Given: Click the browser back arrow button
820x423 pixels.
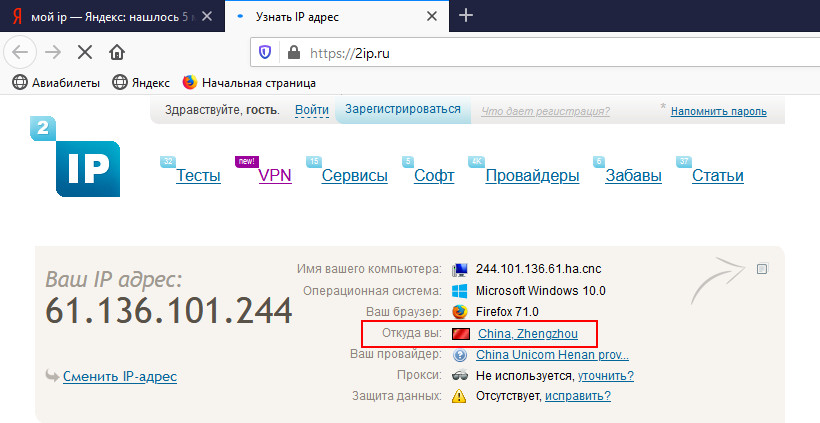Looking at the screenshot, I should click(x=20, y=52).
